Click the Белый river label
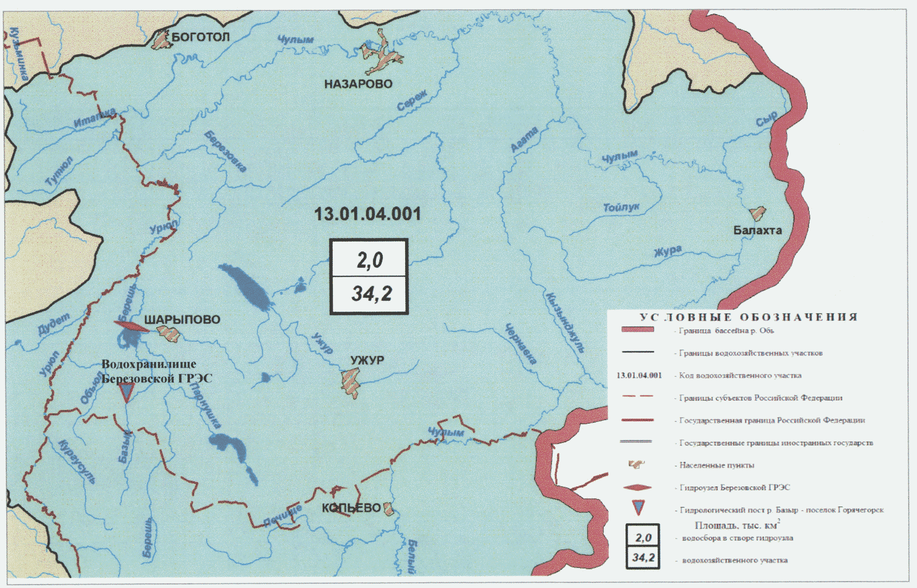The height and width of the screenshot is (588, 917). 412,557
